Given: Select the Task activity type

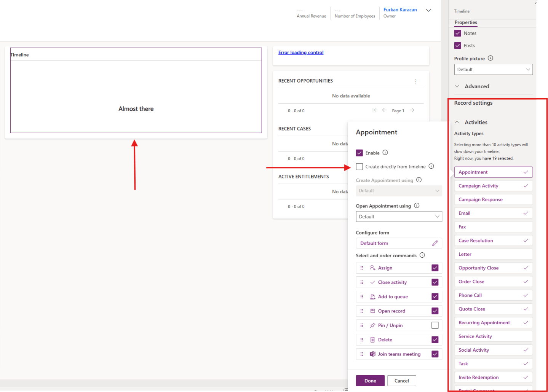Looking at the screenshot, I should pos(494,364).
